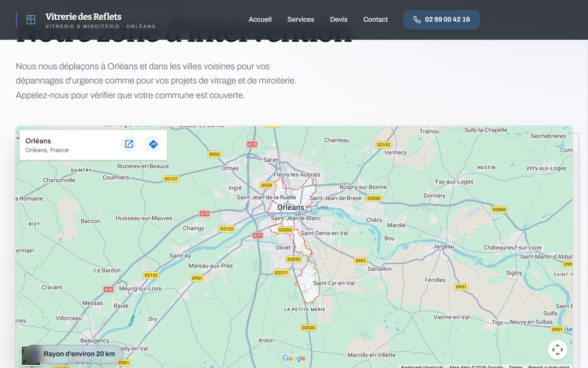588x368 pixels.
Task: Open the Vitrerie des Reflets home title link
Action: point(83,16)
